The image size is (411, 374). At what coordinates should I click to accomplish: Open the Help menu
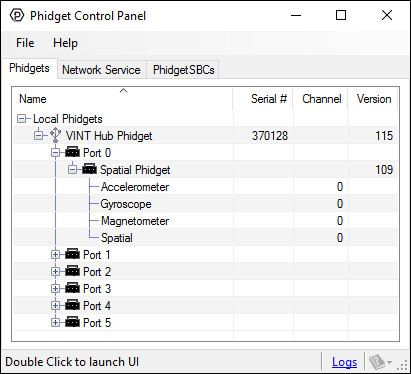coord(65,43)
